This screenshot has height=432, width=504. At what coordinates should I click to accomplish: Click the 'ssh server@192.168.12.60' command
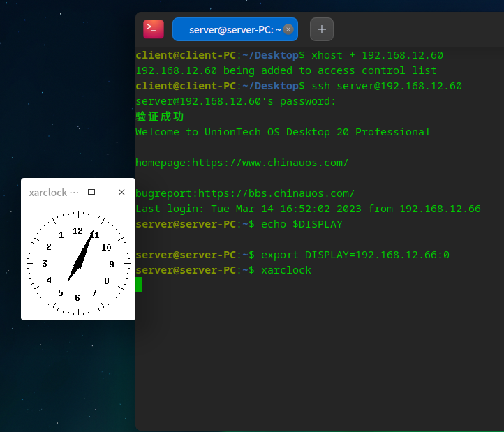pos(386,86)
